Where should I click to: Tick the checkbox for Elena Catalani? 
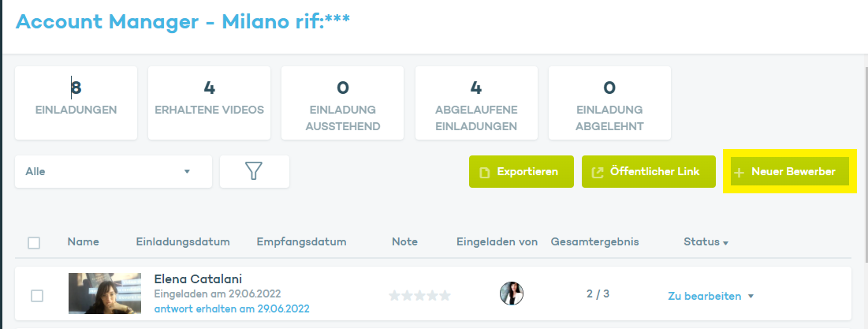(x=37, y=296)
